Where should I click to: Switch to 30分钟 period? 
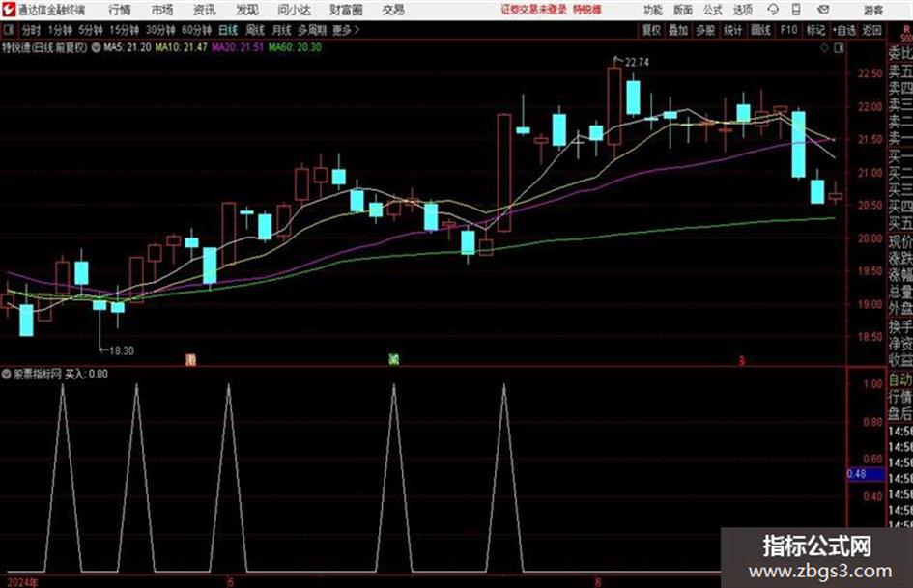coord(160,30)
